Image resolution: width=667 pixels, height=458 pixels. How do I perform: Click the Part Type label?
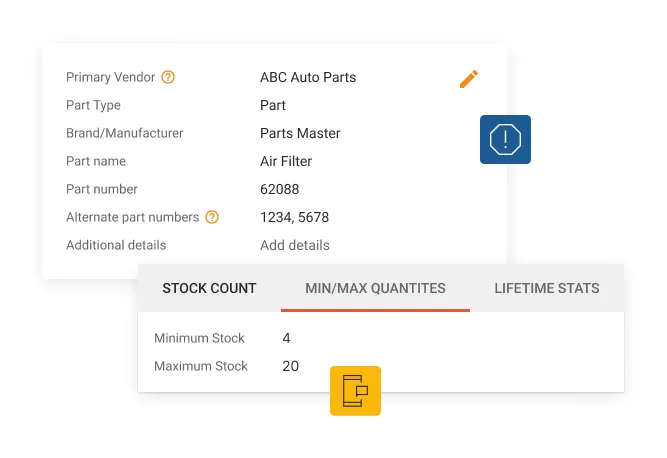[94, 105]
